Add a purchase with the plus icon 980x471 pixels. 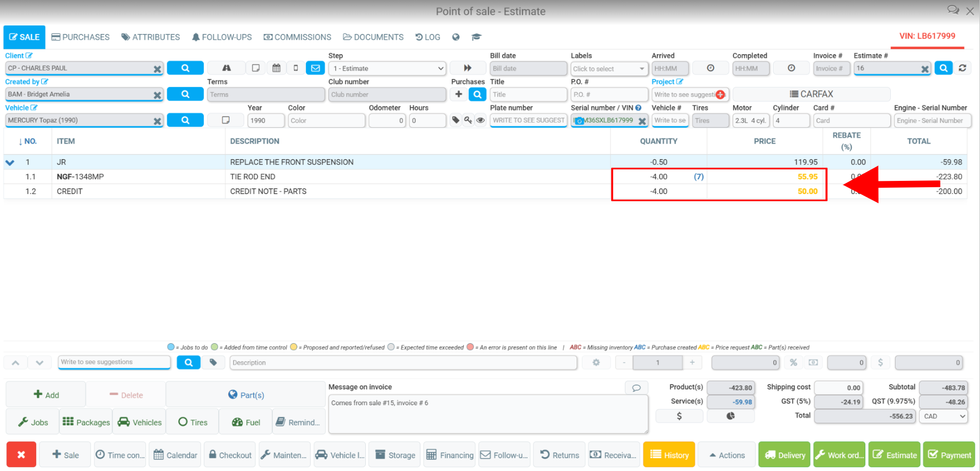tap(459, 94)
